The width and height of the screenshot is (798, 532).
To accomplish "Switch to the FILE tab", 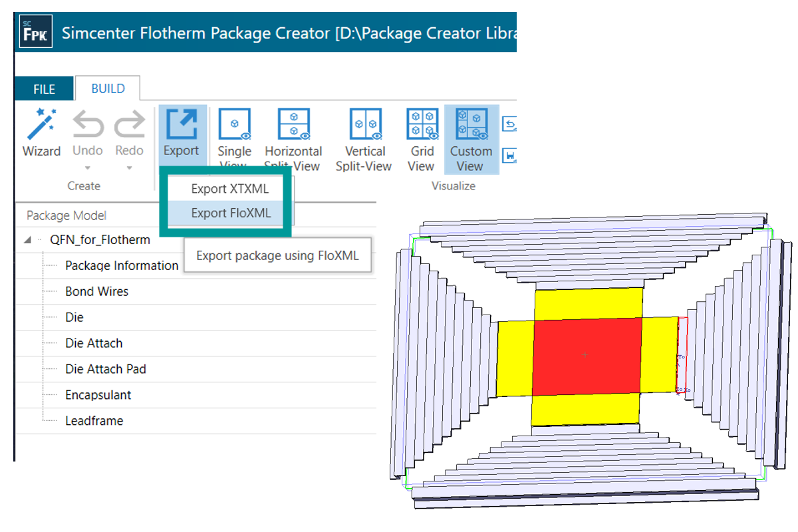I will [43, 88].
